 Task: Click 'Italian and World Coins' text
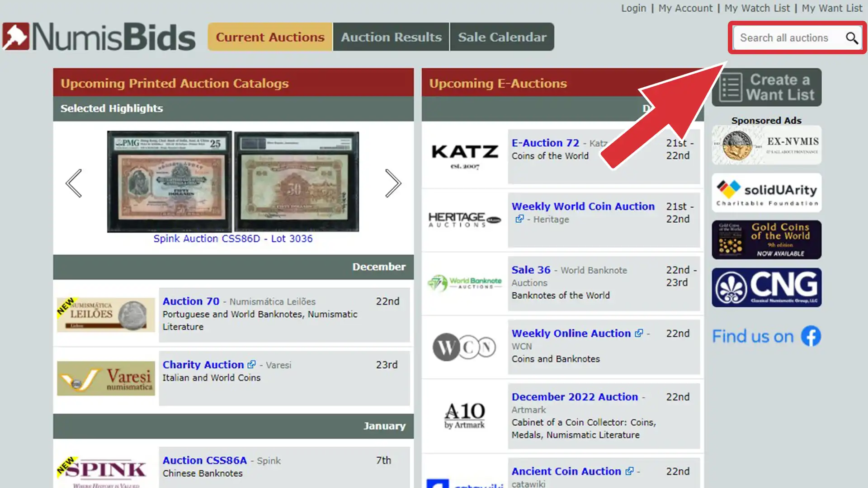pyautogui.click(x=212, y=377)
